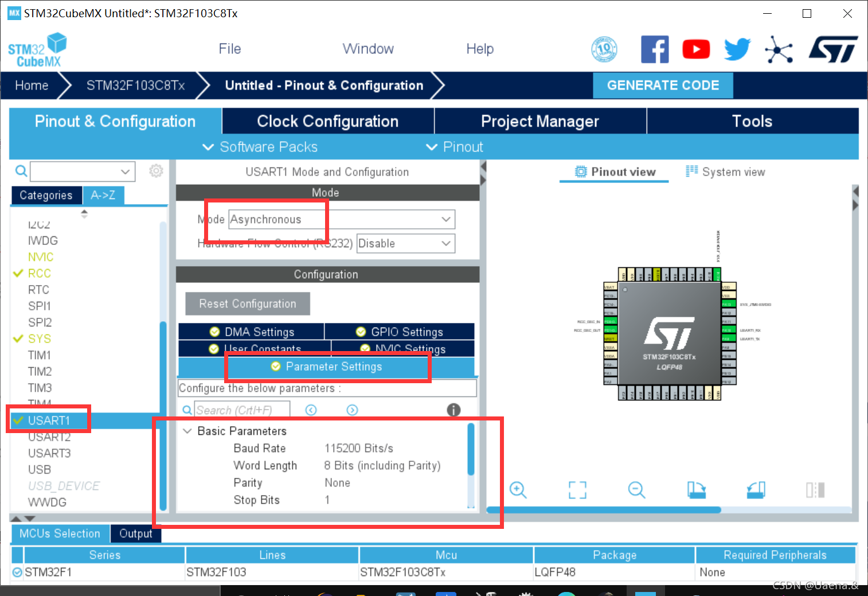
Task: Open the peripheral search combo box
Action: pos(83,171)
